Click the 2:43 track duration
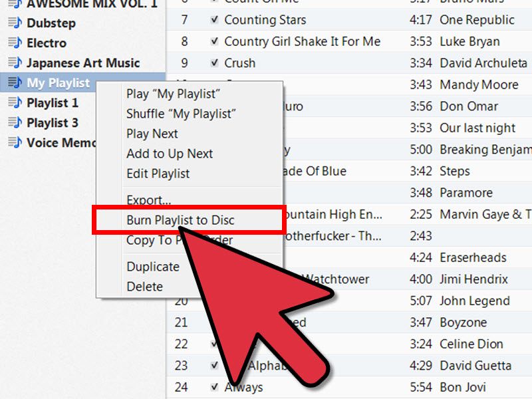 421,236
